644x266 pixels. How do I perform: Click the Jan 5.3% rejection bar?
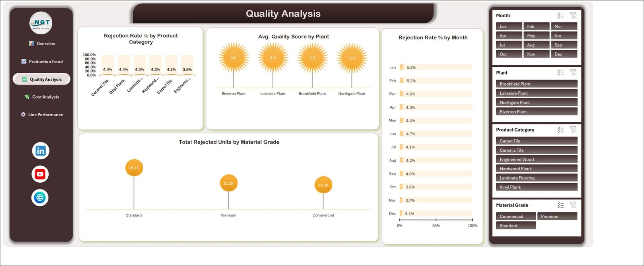[x=401, y=68]
